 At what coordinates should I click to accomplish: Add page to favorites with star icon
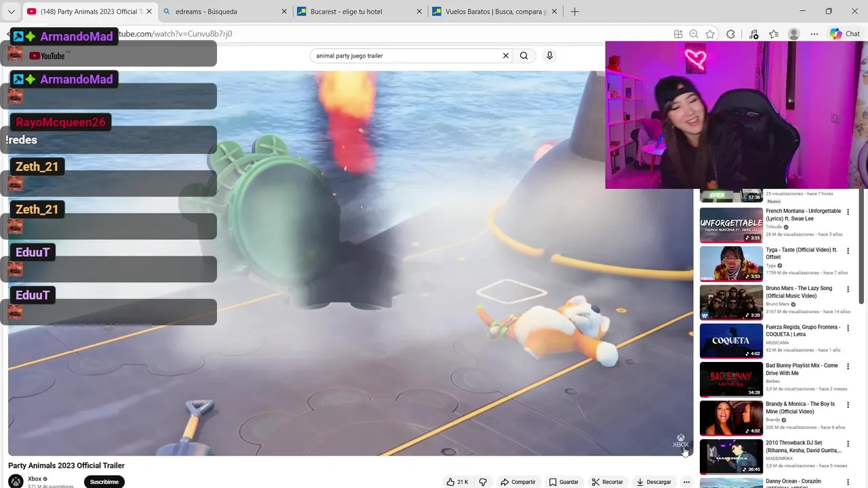(x=709, y=34)
